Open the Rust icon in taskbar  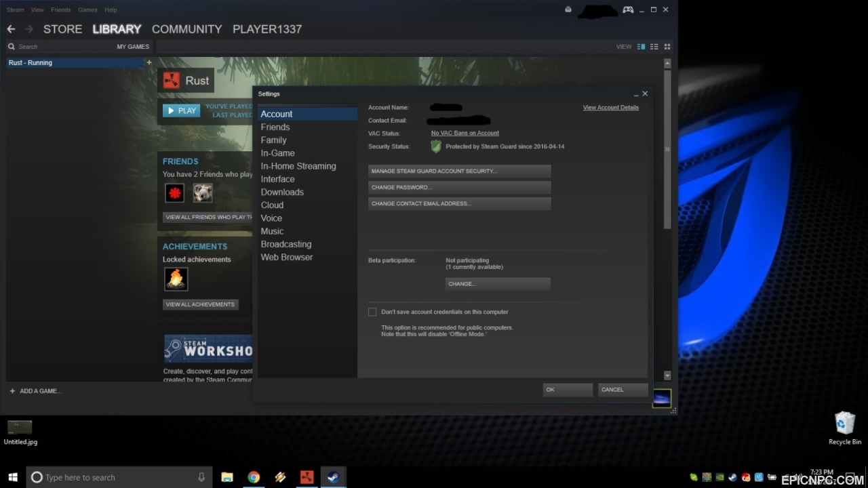coord(307,477)
